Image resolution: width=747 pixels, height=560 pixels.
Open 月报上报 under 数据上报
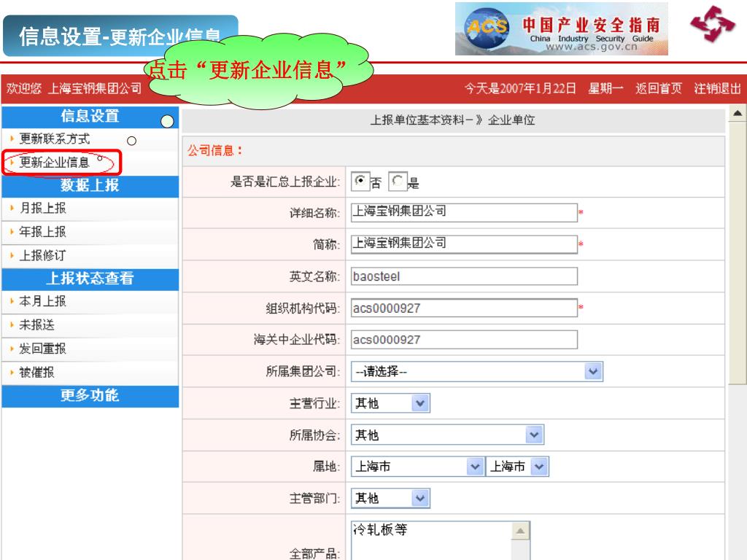[x=42, y=208]
